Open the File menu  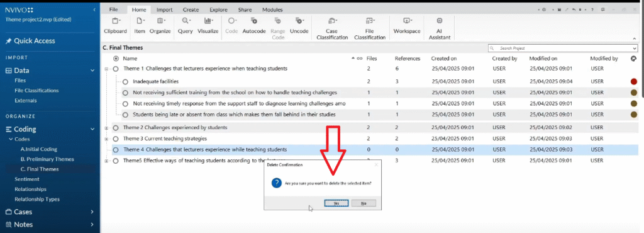tap(114, 10)
